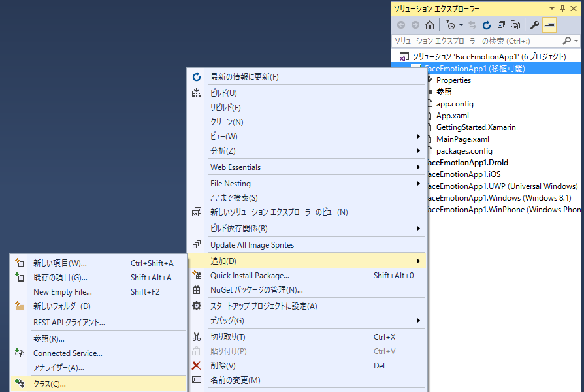Open the pending changes filter dropdown arrow
584x392 pixels.
[x=461, y=25]
